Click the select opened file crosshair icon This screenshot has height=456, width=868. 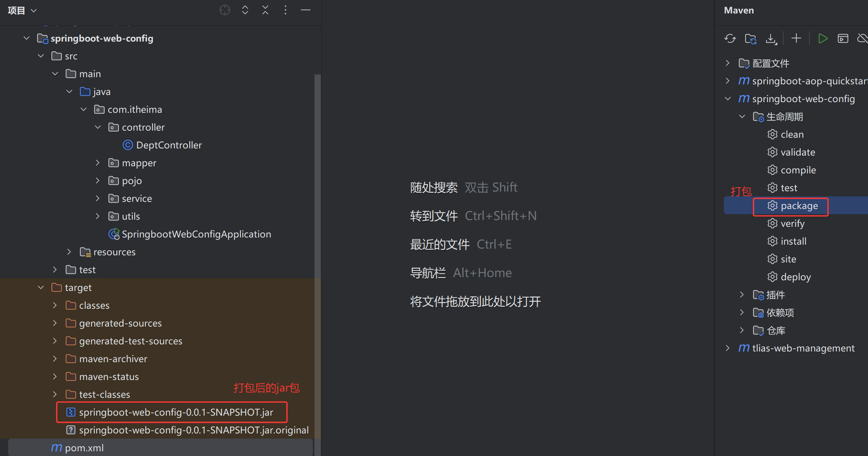click(x=225, y=10)
